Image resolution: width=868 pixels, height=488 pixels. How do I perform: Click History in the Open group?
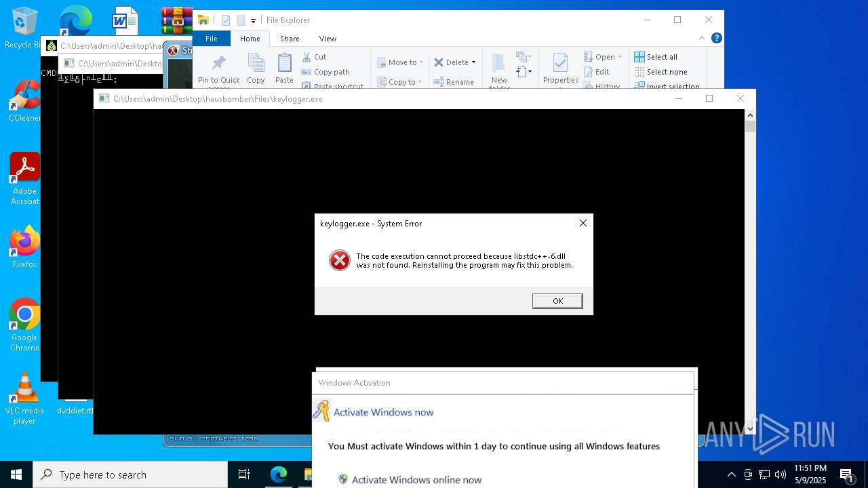601,86
